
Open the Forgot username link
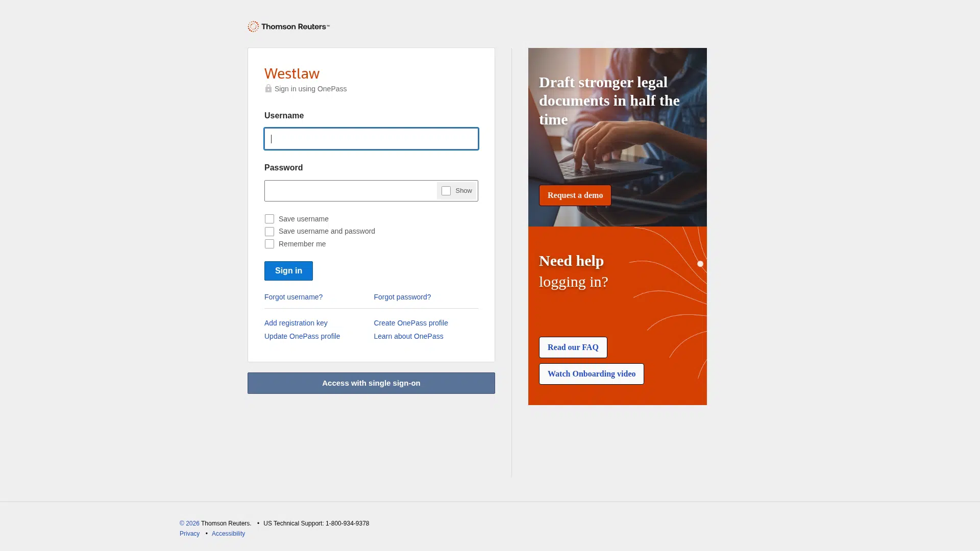pyautogui.click(x=293, y=297)
